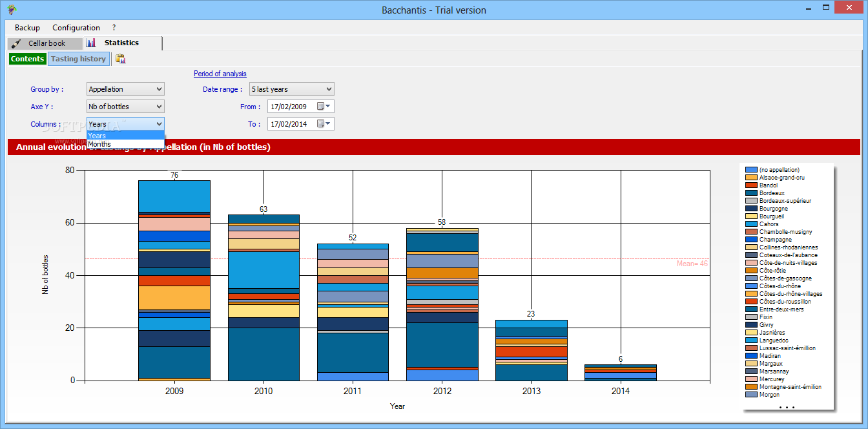Click the Mean= 46 label
868x429 pixels.
coord(692,264)
